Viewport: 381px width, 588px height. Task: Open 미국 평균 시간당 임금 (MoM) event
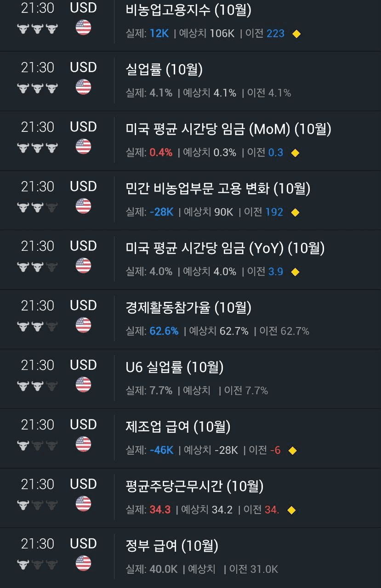(x=190, y=141)
